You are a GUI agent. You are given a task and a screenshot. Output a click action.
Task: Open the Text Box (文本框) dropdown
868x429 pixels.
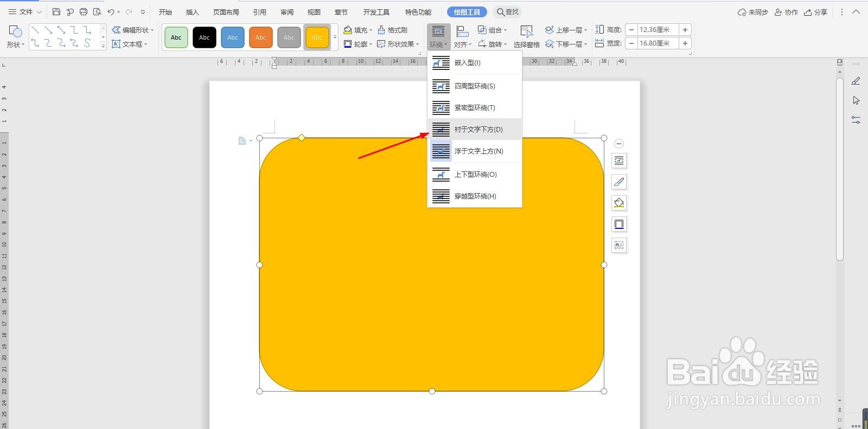(130, 44)
